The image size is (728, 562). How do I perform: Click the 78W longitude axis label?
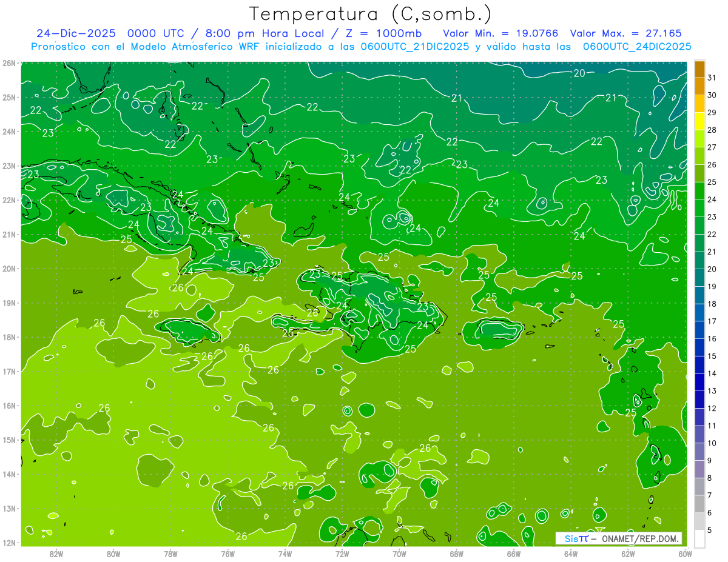coord(170,554)
